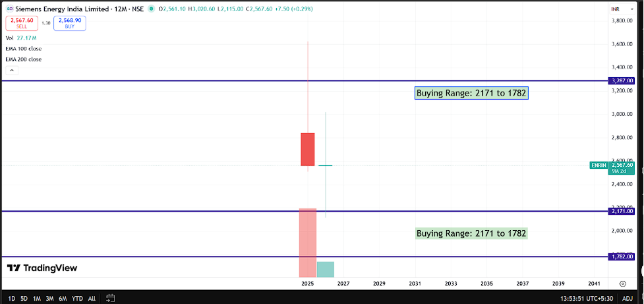Viewport: 644px width, 304px height.
Task: Click the TradingView logo
Action: tap(42, 268)
